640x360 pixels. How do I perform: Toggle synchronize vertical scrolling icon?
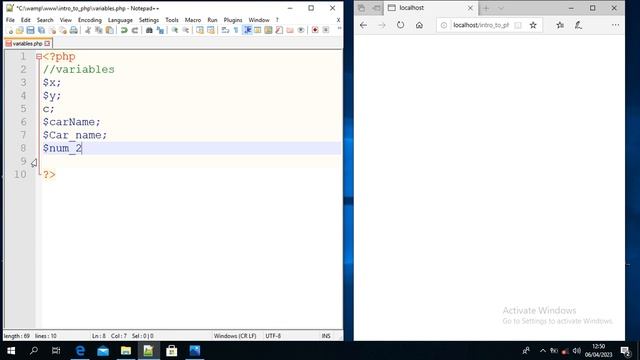(200, 30)
